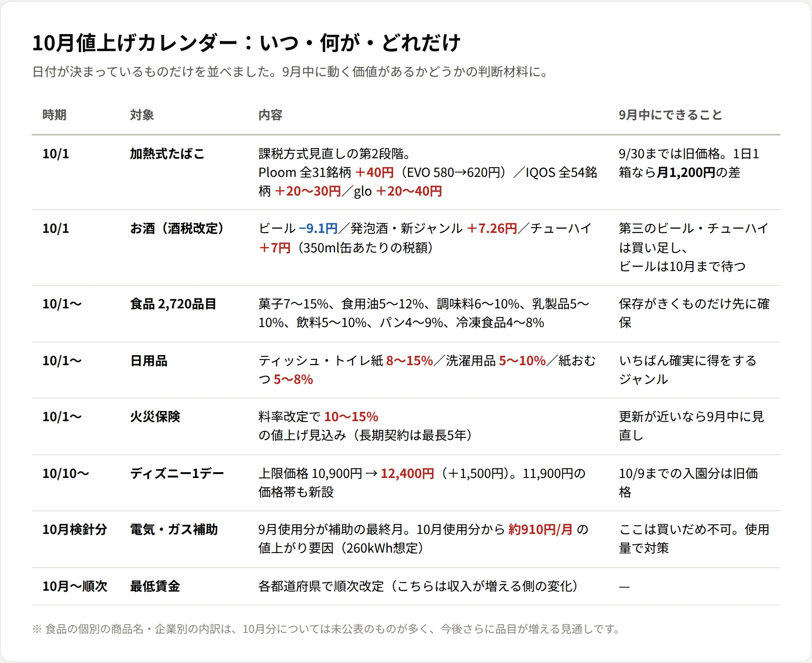Viewport: 812px width, 663px height.
Task: Click the red 5〜10% laundry goods increase
Action: 523,361
